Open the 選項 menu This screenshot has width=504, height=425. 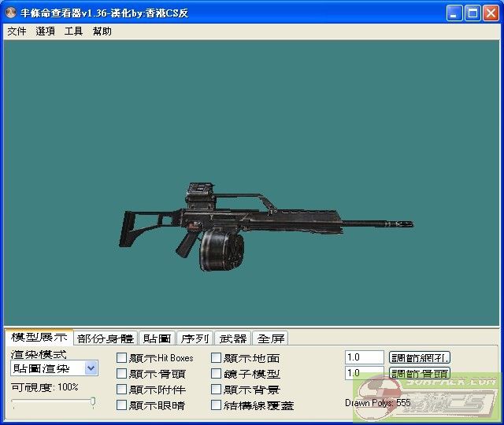coord(45,31)
